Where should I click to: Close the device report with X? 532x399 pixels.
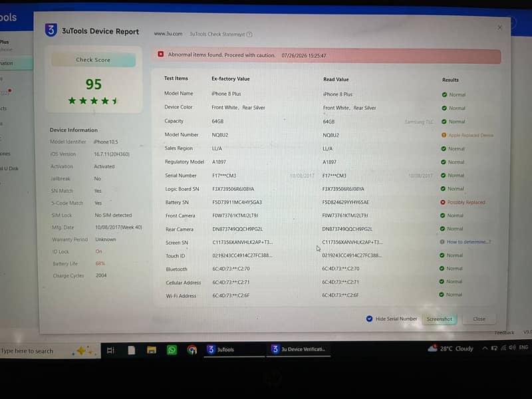pyautogui.click(x=499, y=28)
